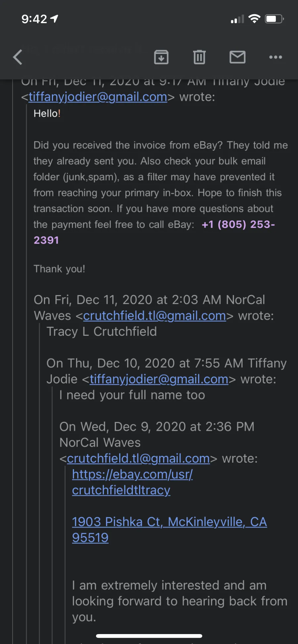Tap the tiffanyjodier@gmail.com link from Dec 10
The width and height of the screenshot is (298, 644).
point(159,379)
